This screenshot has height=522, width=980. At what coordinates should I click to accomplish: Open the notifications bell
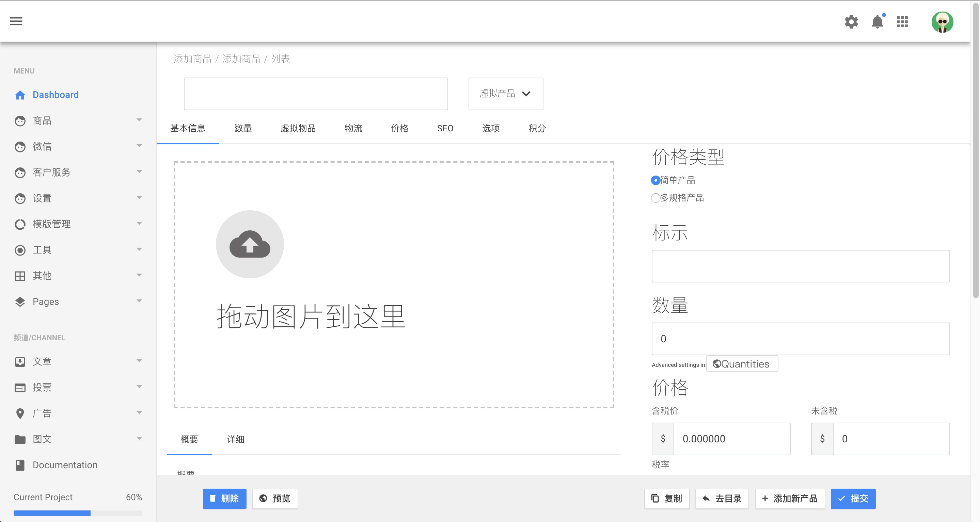(x=877, y=22)
